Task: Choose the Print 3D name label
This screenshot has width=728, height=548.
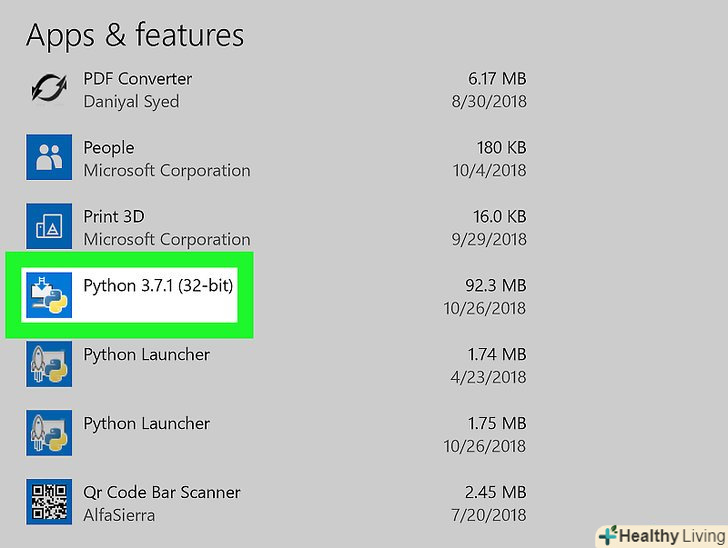Action: click(114, 216)
